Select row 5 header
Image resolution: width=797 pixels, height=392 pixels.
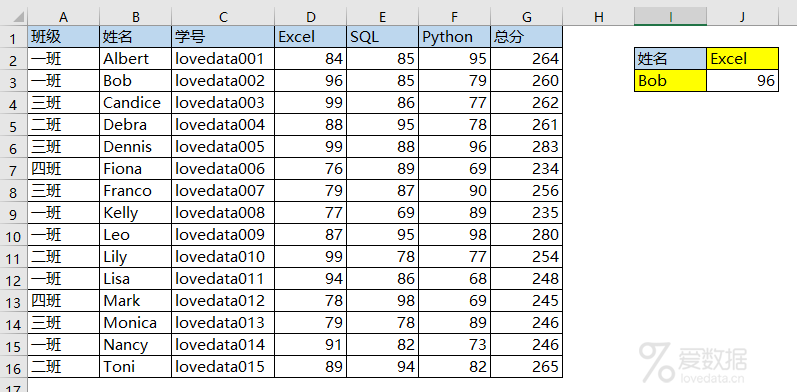point(14,125)
